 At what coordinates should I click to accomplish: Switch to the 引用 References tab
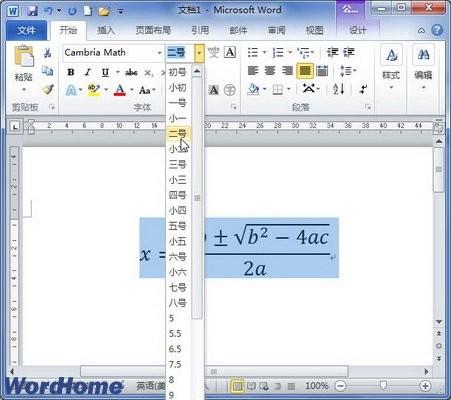click(x=200, y=30)
